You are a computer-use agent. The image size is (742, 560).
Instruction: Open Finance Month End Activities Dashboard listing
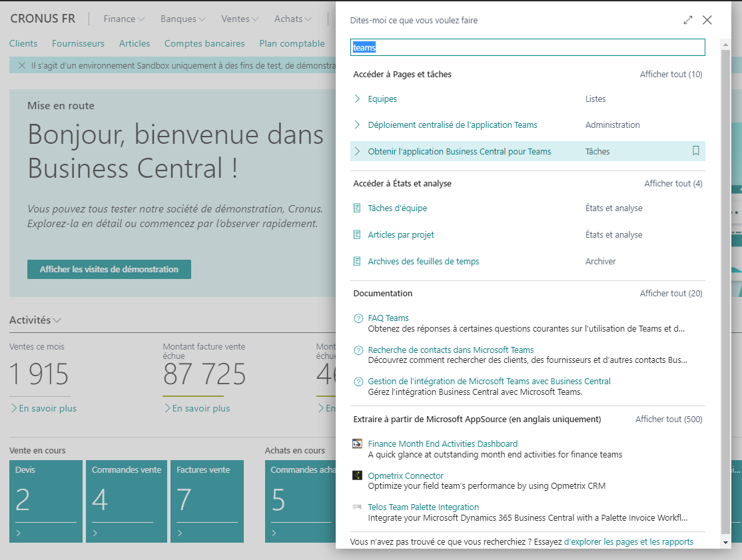[x=443, y=443]
